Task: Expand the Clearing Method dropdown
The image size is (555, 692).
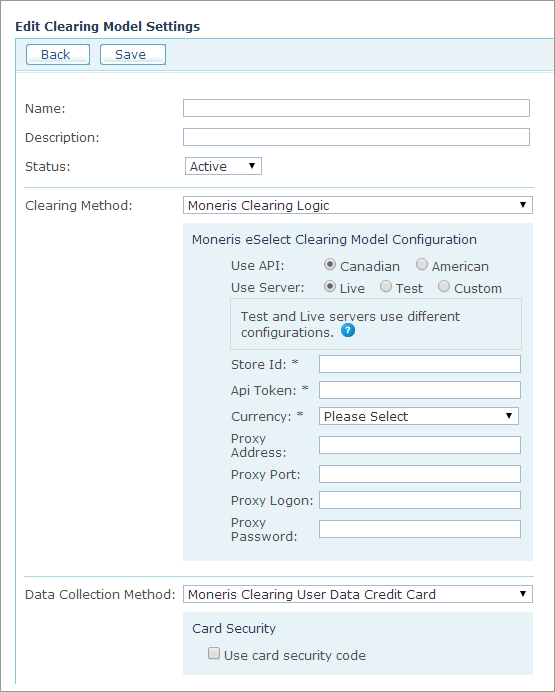Action: (x=358, y=205)
